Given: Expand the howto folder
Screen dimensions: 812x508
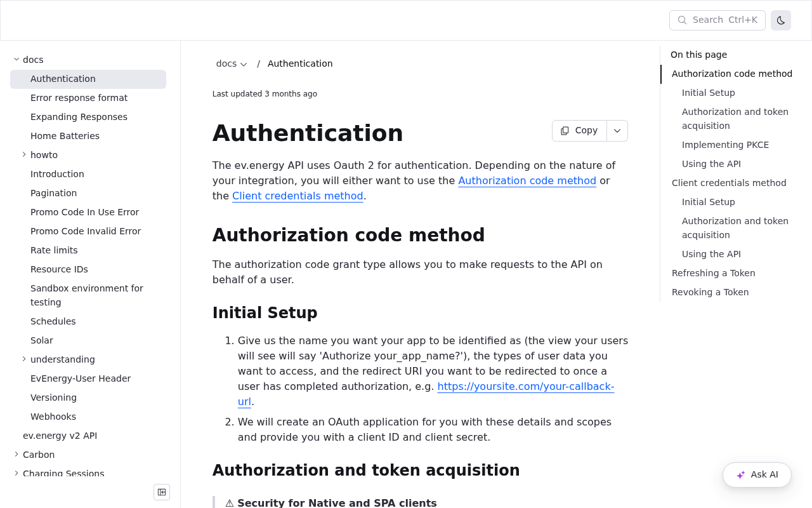Looking at the screenshot, I should [24, 154].
